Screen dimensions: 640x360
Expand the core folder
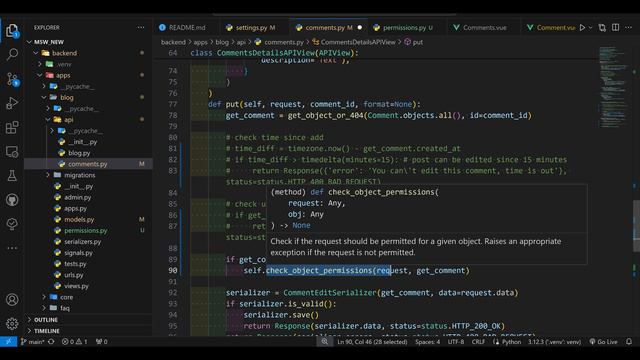(x=44, y=297)
